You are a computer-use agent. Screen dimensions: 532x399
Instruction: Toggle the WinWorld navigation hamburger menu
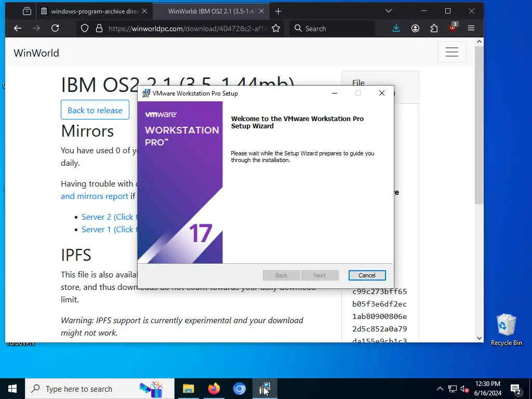point(452,52)
